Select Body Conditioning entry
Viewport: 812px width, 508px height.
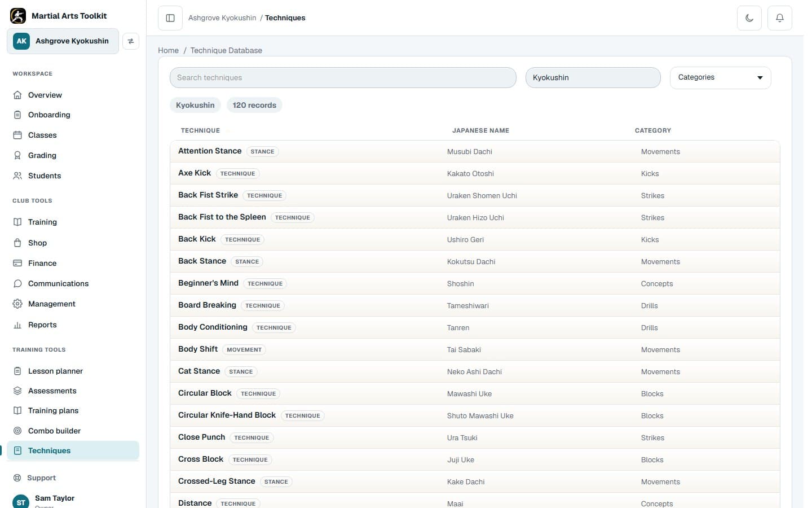coord(213,327)
